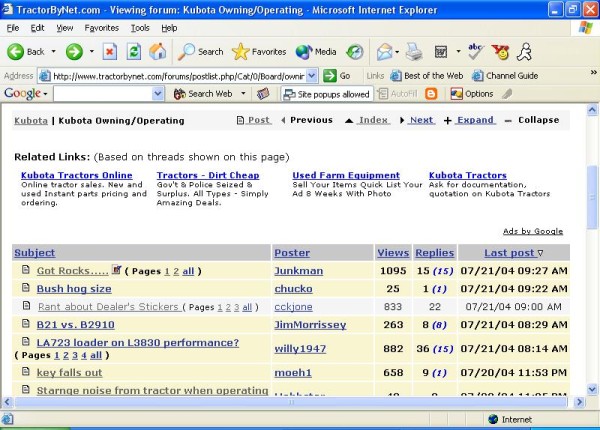The height and width of the screenshot is (430, 600).
Task: Click the Mail envelope toolbar icon
Action: click(x=384, y=52)
